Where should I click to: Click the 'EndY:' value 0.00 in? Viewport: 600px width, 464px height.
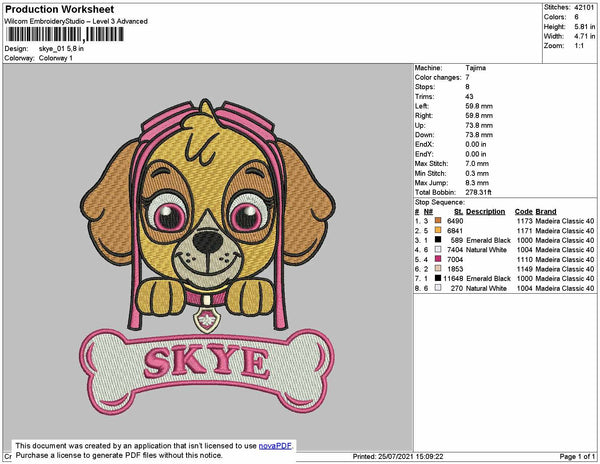tap(476, 154)
